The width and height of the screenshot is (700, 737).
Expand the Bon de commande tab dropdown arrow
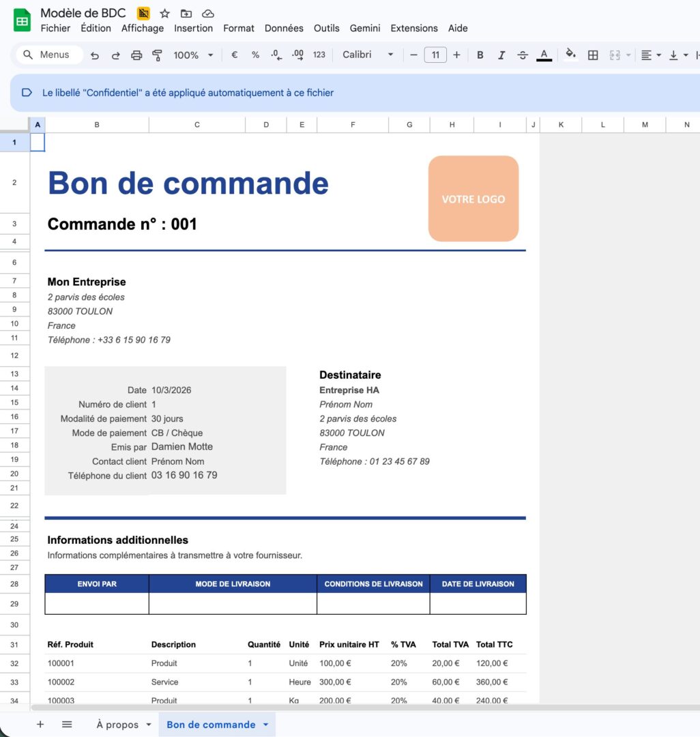click(266, 724)
